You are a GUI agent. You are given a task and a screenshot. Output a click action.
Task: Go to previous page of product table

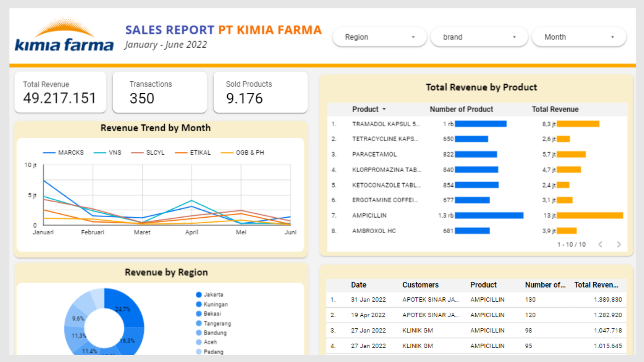coord(600,244)
